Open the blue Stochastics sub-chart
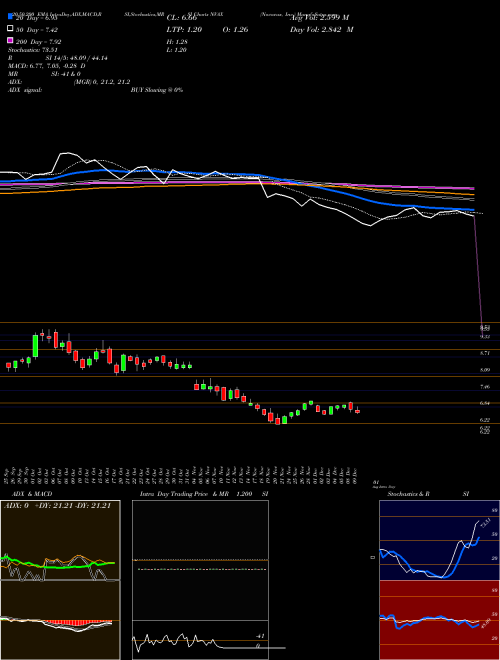Viewport: 500px width, 660px height. pyautogui.click(x=439, y=540)
